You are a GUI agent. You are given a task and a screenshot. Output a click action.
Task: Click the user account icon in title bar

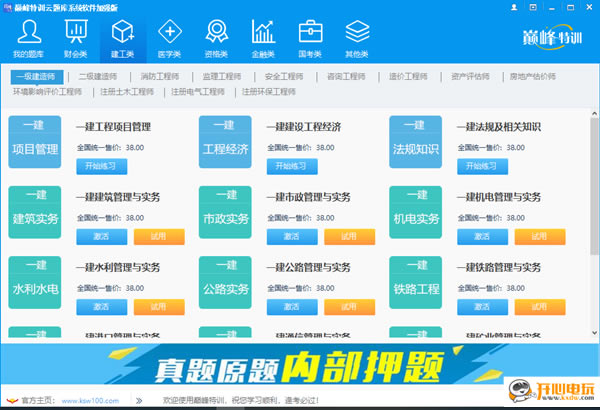point(514,7)
